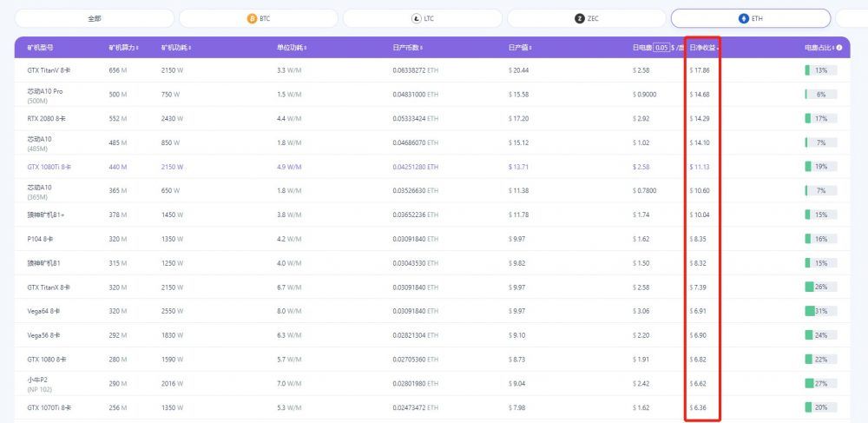Open the 芯动A10 Pro (500M) miner
The image size is (868, 423).
(45, 96)
